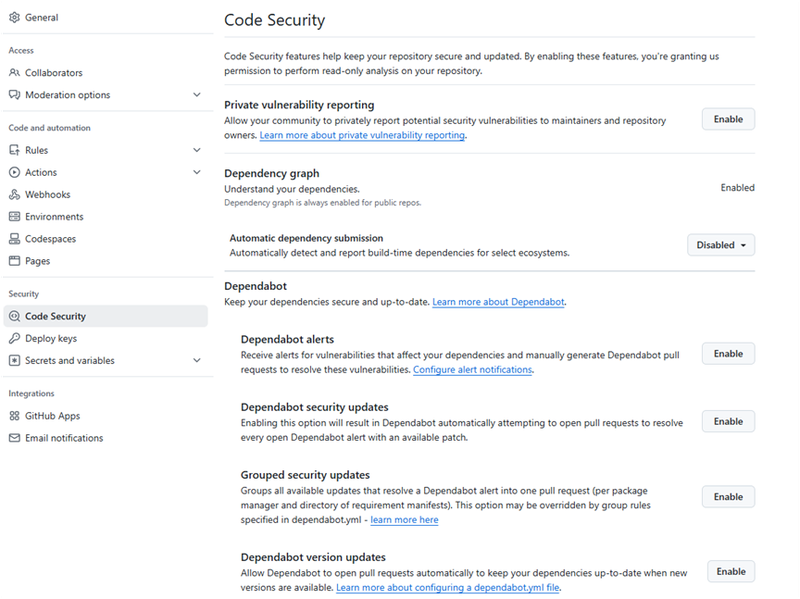Expand the Secrets and variables section
Screen dimensions: 800x599
tap(196, 360)
